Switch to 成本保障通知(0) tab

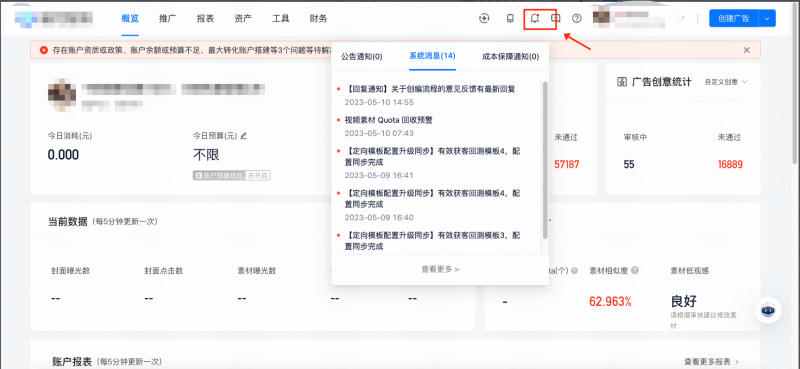[x=510, y=57]
